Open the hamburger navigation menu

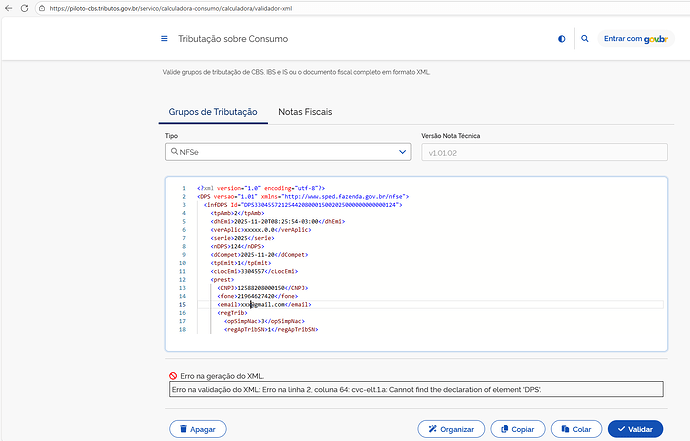[164, 39]
